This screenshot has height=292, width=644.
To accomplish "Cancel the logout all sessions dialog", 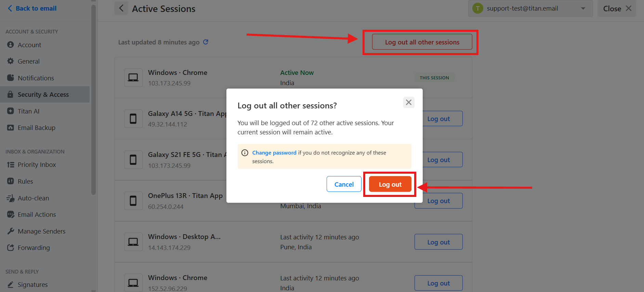I will coord(344,184).
